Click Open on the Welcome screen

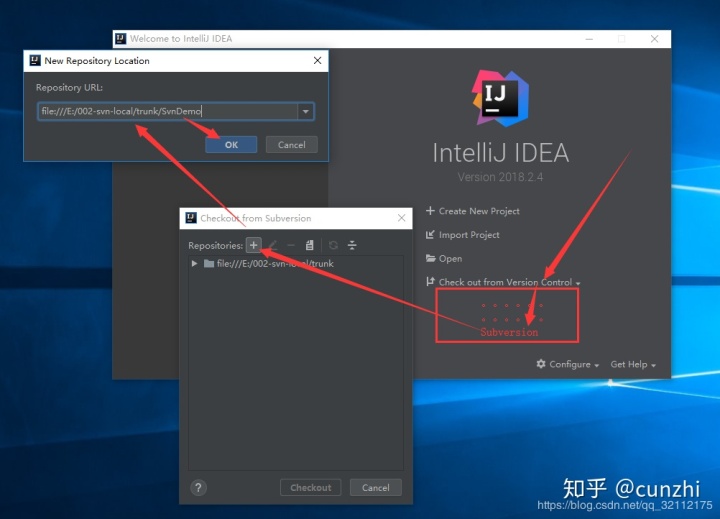pos(450,259)
